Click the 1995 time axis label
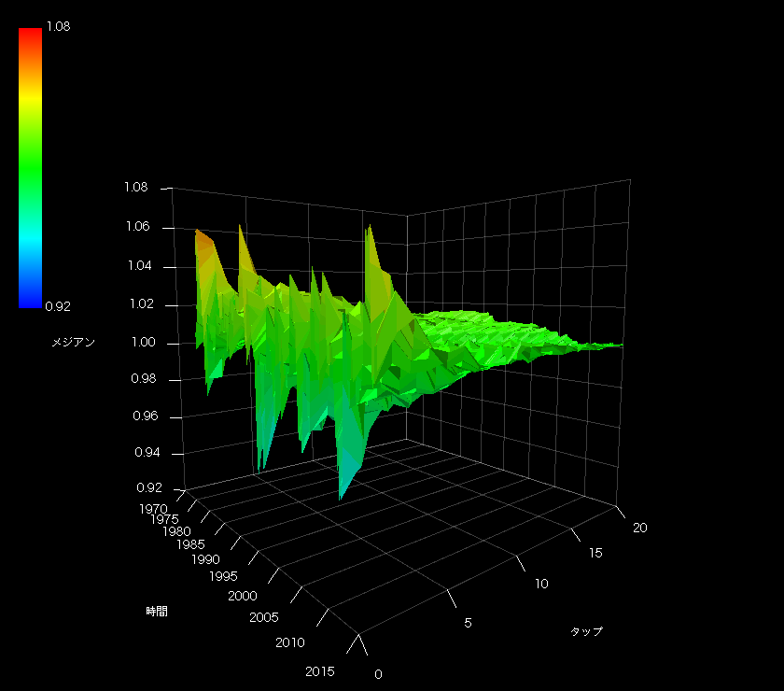Viewport: 784px width, 691px height. click(223, 576)
